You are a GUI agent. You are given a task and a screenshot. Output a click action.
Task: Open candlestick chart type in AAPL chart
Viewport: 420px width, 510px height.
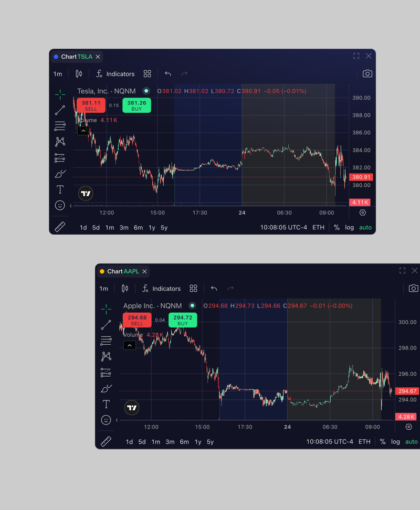pos(125,288)
